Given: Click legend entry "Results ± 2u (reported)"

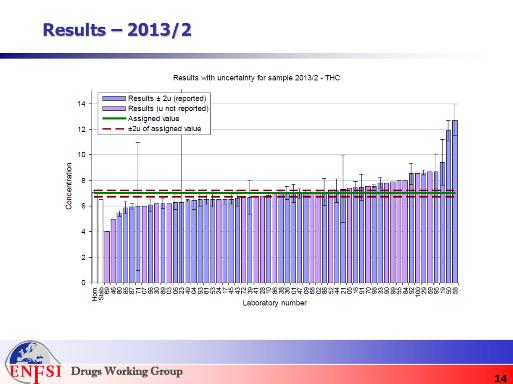Looking at the screenshot, I should click(x=167, y=98).
